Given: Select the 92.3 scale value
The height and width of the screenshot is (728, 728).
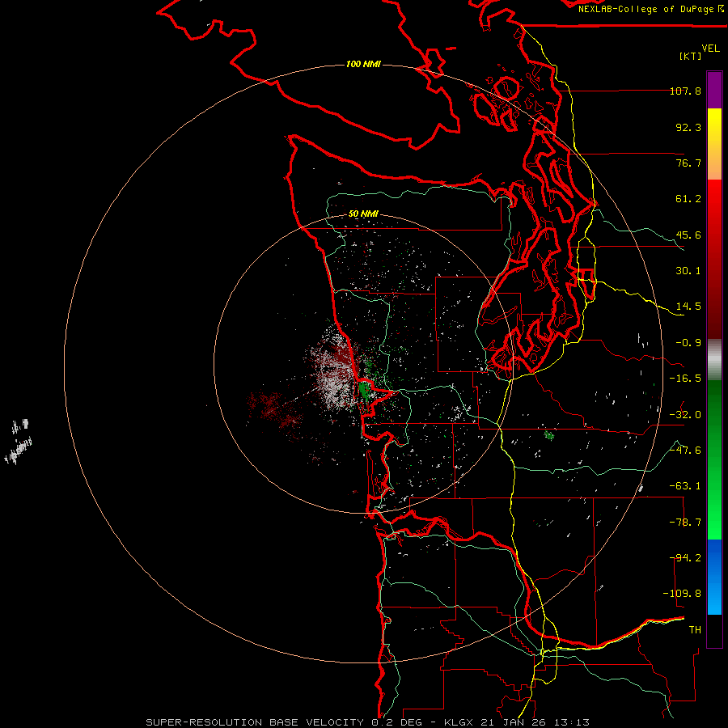Looking at the screenshot, I should point(688,127).
